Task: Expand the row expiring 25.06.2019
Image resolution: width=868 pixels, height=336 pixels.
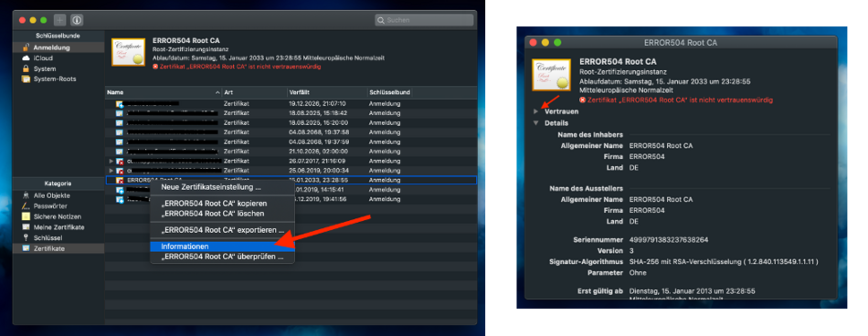Action: pos(111,171)
